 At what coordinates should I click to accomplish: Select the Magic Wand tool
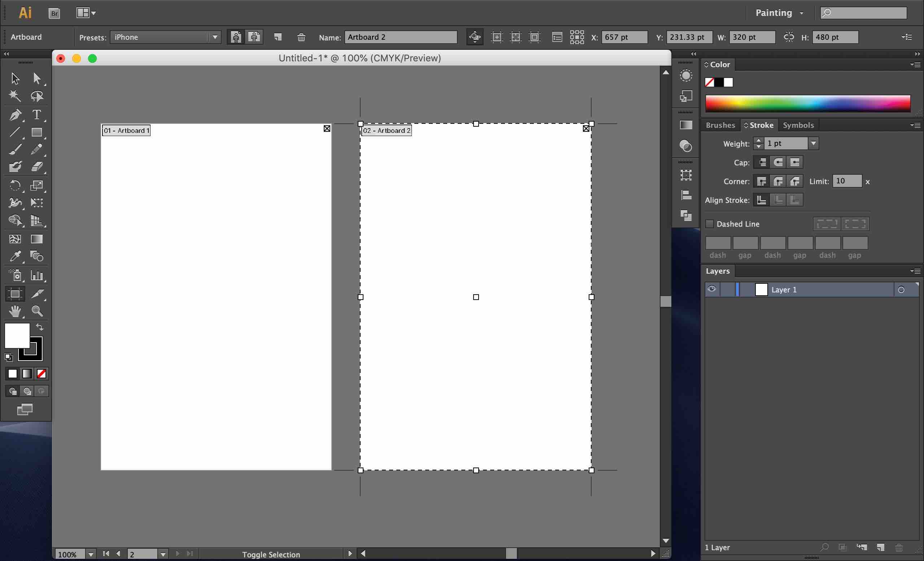click(15, 96)
